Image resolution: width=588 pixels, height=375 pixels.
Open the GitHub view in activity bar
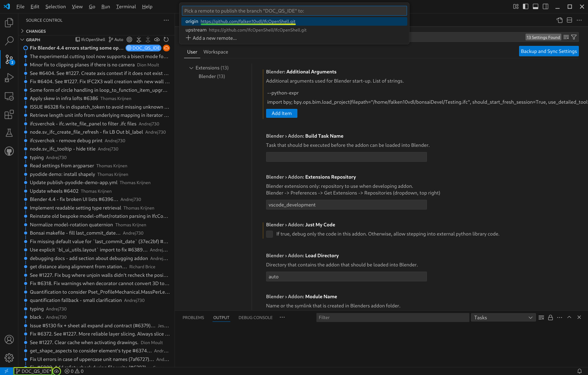coord(9,151)
